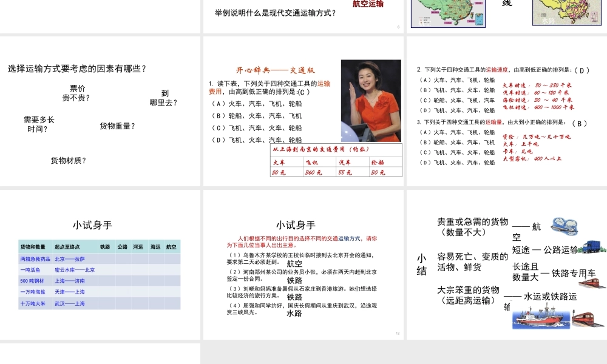Select the 500吨钢材 row label

[x=32, y=281]
